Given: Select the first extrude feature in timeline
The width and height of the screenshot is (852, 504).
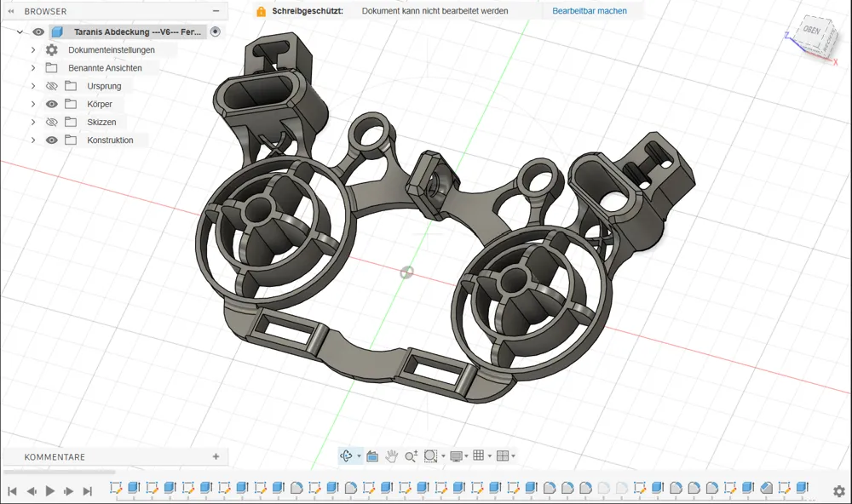Looking at the screenshot, I should (133, 487).
